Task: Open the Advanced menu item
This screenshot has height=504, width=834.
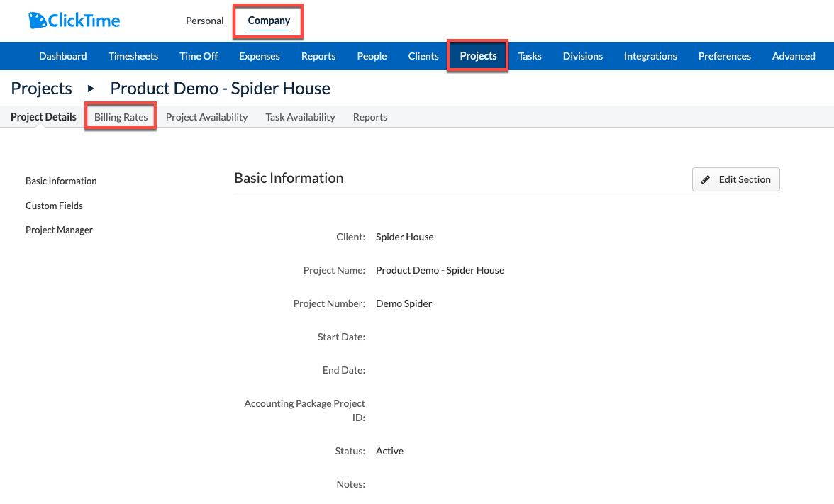Action: point(794,56)
